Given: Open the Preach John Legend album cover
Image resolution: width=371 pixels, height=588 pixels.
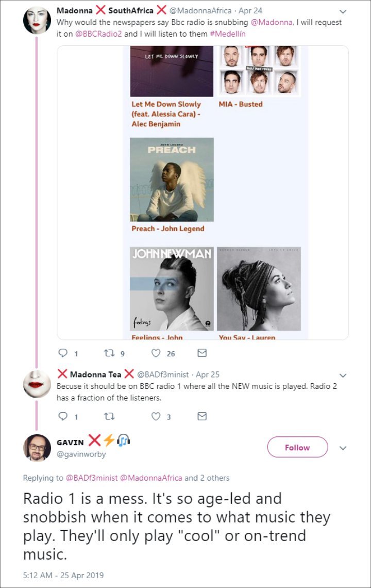Looking at the screenshot, I should [x=172, y=179].
